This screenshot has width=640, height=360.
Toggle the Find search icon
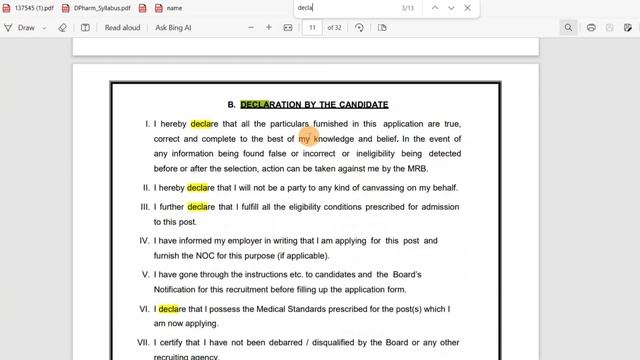pyautogui.click(x=568, y=27)
